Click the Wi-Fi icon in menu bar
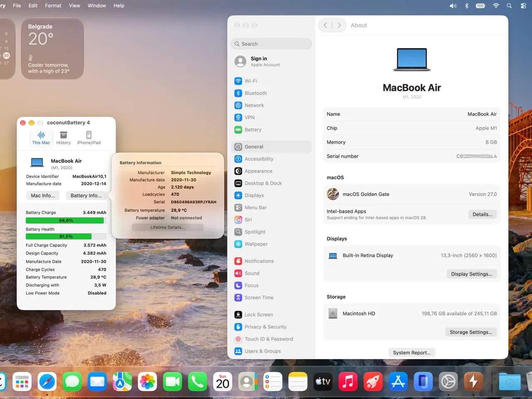This screenshot has width=532, height=399. point(496,6)
